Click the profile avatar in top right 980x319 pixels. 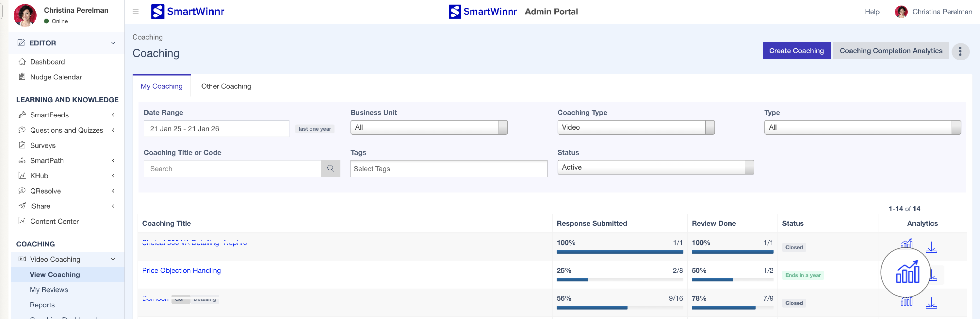click(901, 12)
